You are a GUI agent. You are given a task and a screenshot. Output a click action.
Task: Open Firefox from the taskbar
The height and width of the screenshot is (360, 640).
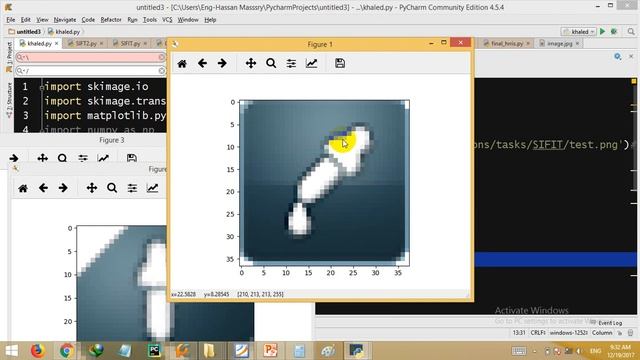(x=38, y=351)
